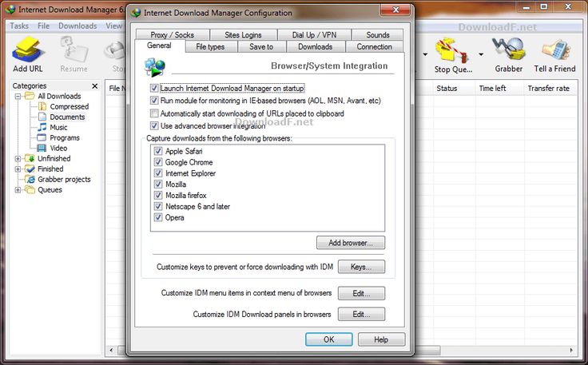The image size is (588, 365).
Task: Open the Downloads configuration tab
Action: point(316,47)
